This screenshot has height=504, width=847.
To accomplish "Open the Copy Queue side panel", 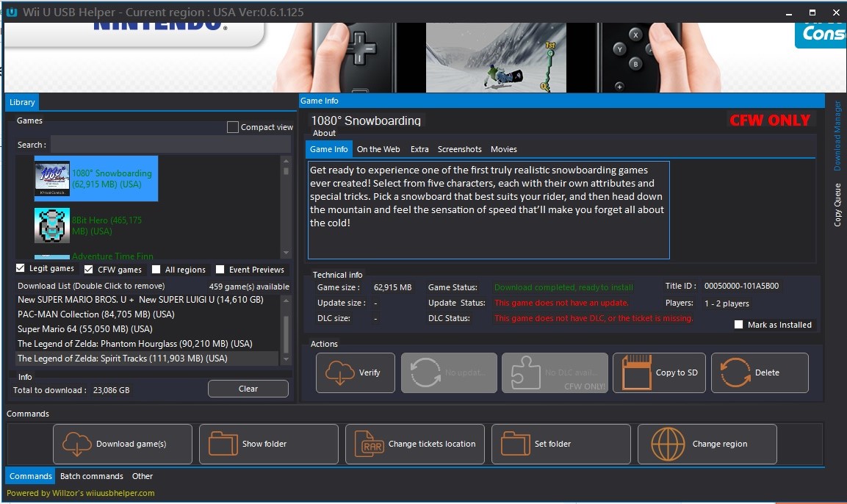I will tap(837, 204).
